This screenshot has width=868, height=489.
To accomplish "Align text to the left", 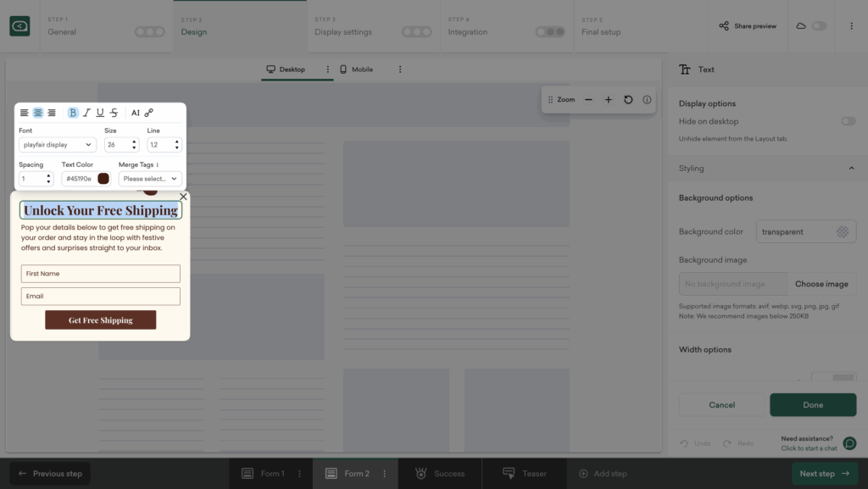I will (x=25, y=113).
